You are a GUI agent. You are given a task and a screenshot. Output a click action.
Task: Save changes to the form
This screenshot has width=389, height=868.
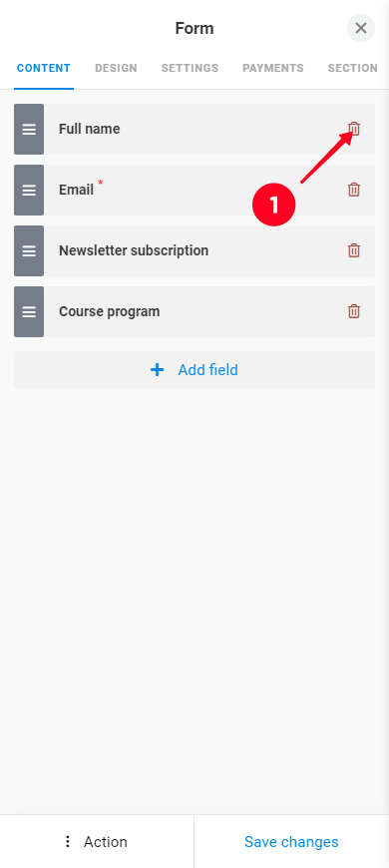291,842
